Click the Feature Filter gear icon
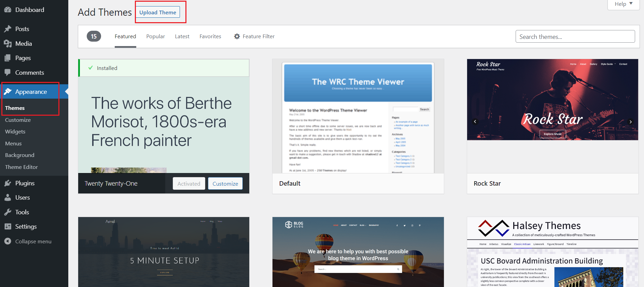 [x=237, y=36]
